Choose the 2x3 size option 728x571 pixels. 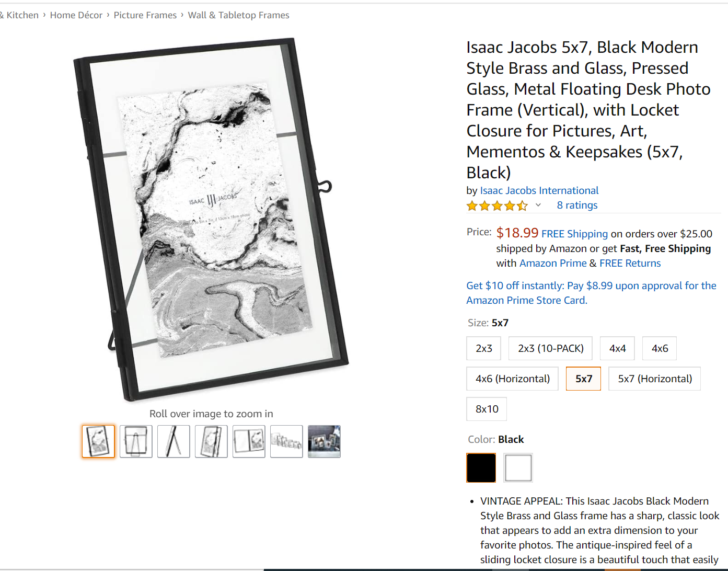pos(484,348)
